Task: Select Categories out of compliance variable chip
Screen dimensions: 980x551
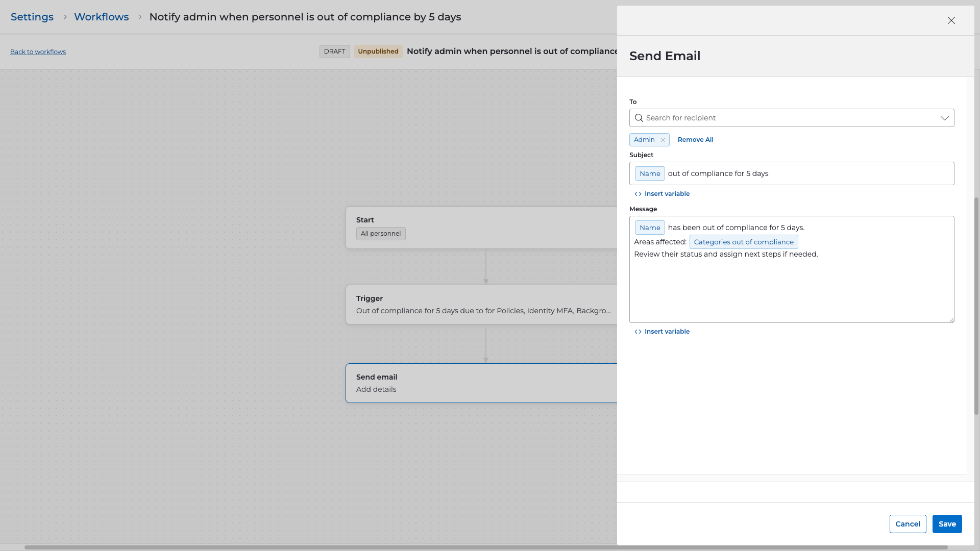Action: 743,242
